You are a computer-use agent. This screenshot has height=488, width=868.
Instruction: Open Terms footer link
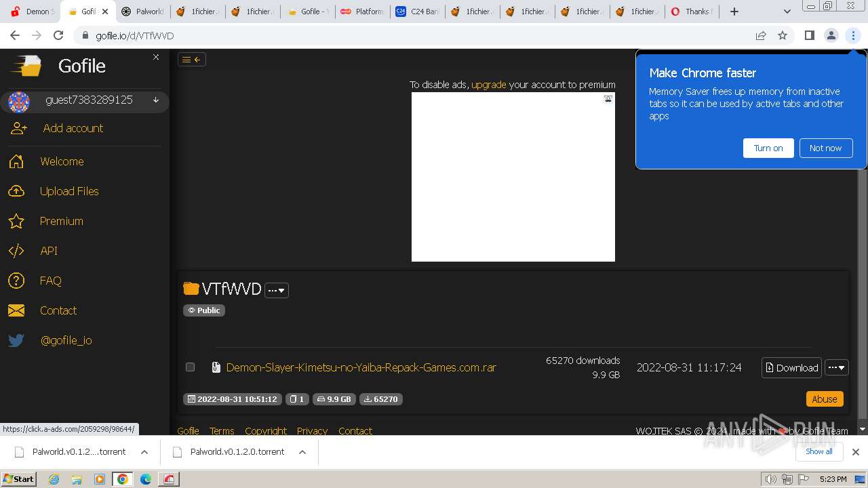[222, 431]
